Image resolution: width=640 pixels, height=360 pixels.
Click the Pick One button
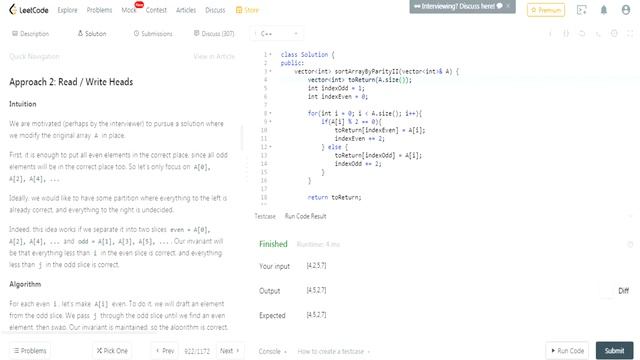(112, 351)
